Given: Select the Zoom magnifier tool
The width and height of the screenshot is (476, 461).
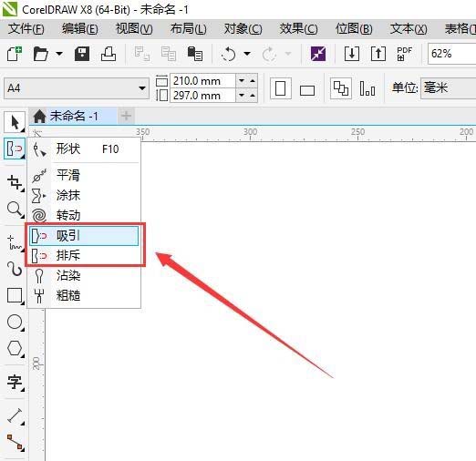Looking at the screenshot, I should (16, 210).
